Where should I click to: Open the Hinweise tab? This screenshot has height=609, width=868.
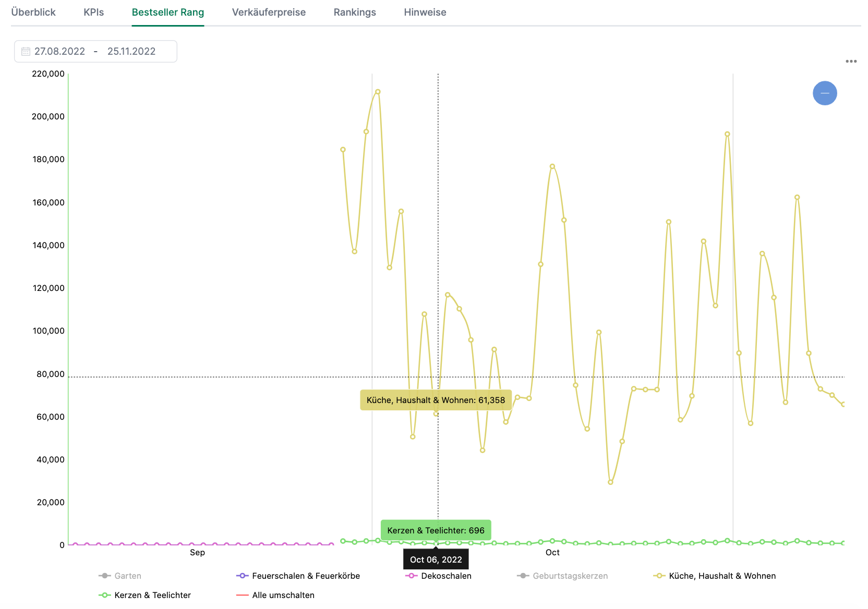(x=425, y=12)
